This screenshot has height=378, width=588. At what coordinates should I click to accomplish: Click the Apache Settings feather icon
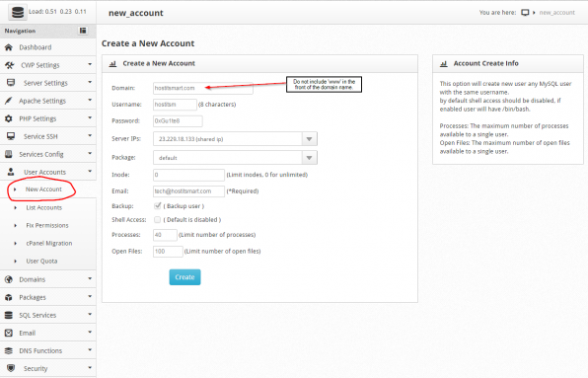8,101
